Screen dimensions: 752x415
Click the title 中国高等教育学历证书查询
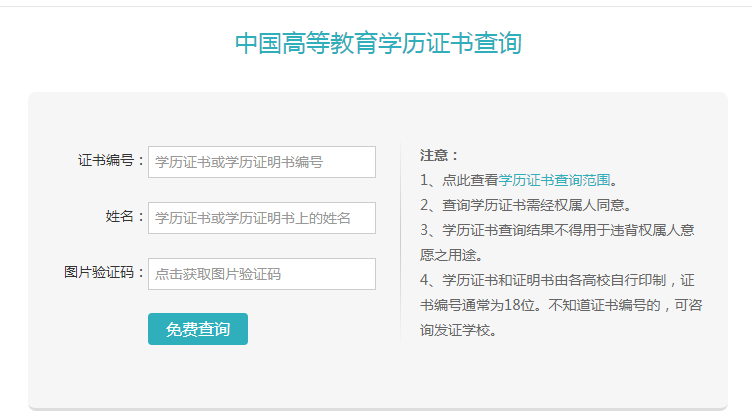tap(378, 43)
